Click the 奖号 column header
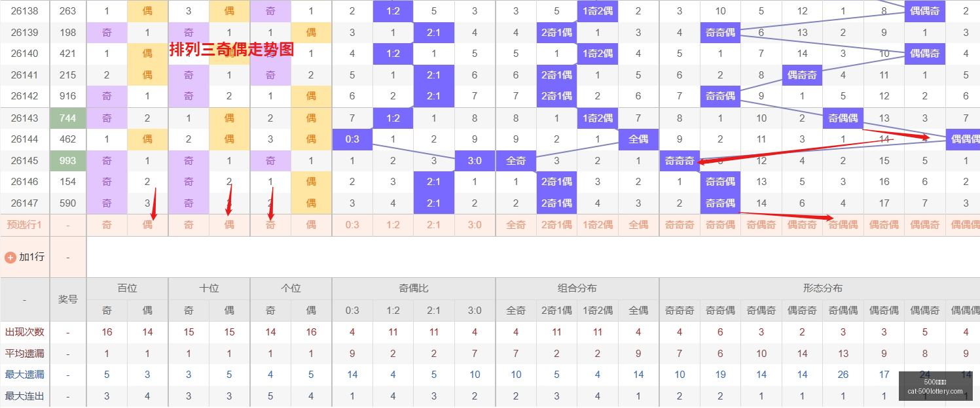Viewport: 980px width, 408px height. 68,299
